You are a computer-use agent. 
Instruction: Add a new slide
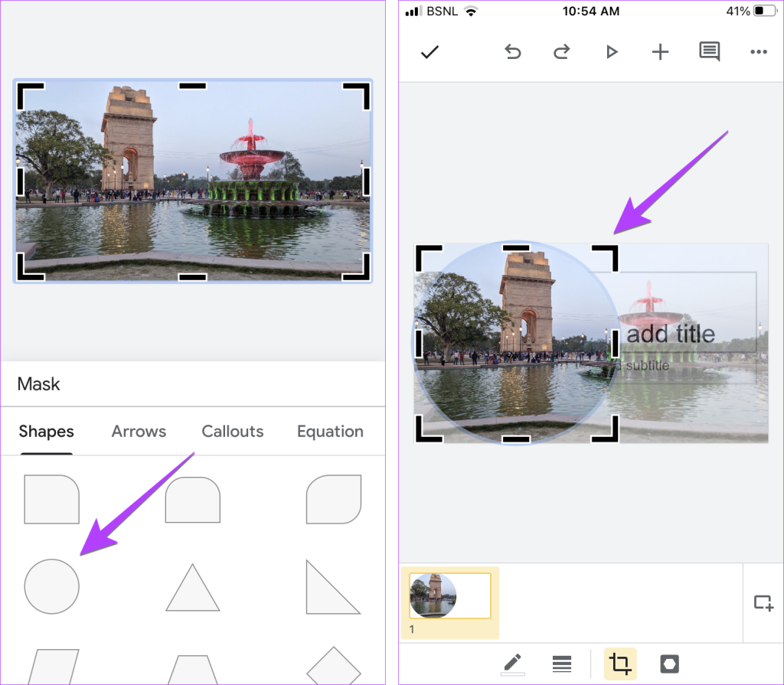[763, 602]
